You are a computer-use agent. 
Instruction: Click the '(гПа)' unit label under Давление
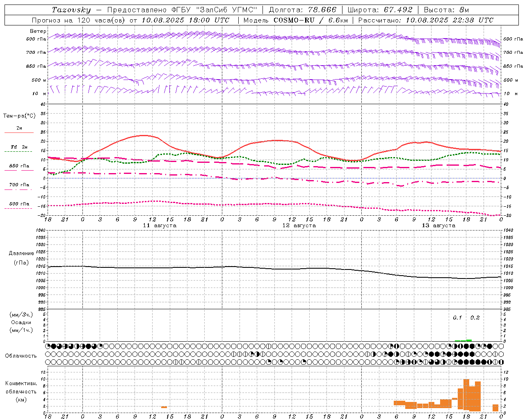(21, 262)
